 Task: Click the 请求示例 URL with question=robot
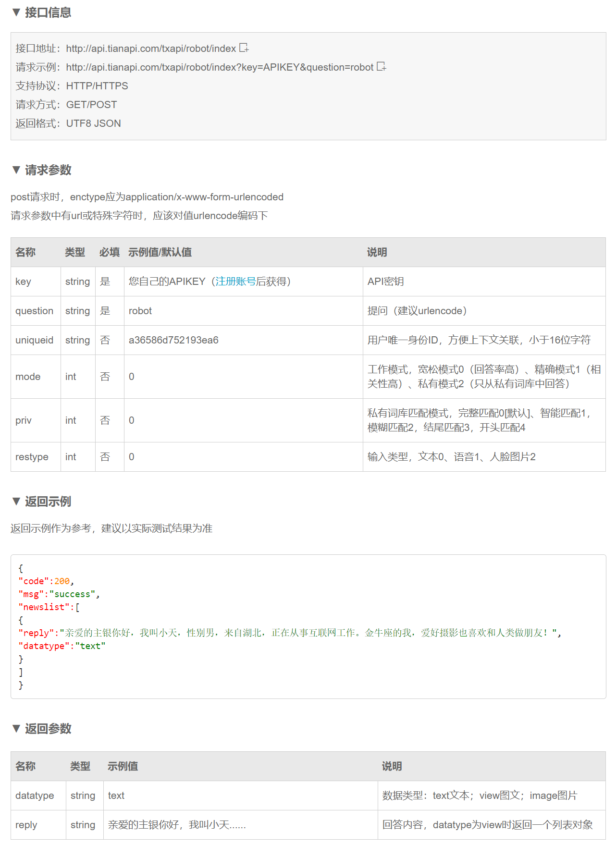coord(220,67)
